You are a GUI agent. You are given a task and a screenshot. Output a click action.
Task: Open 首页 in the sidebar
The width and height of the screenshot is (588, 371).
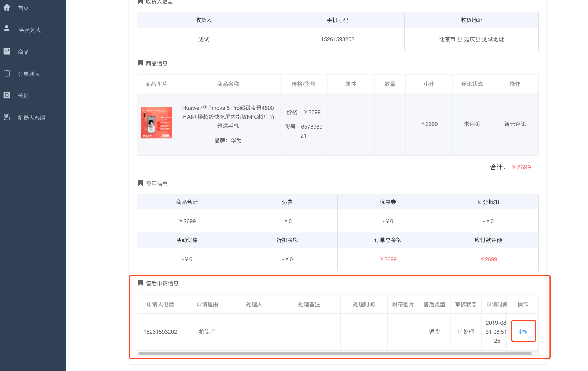pyautogui.click(x=23, y=8)
